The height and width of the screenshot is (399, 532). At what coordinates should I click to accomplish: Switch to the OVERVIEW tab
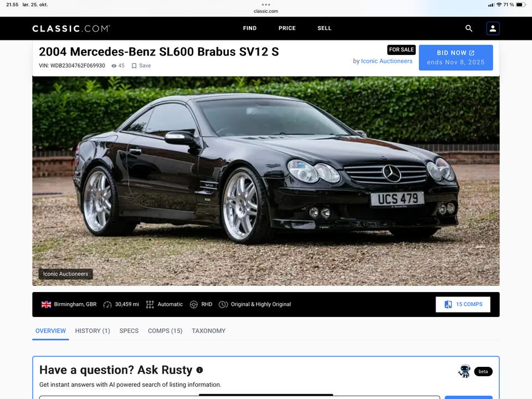click(50, 331)
